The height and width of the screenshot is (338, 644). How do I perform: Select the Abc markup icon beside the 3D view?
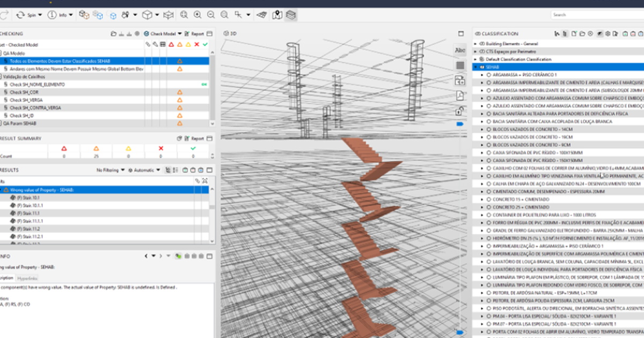[x=460, y=50]
